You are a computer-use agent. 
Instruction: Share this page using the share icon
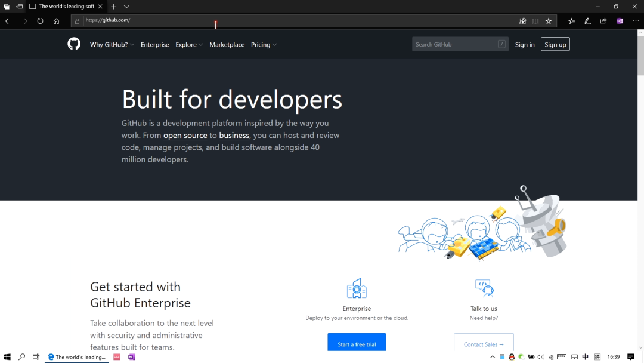[x=603, y=21]
